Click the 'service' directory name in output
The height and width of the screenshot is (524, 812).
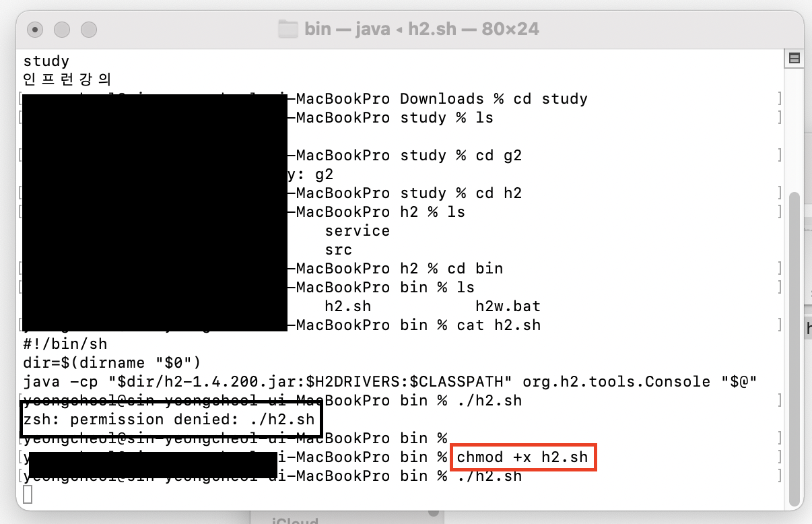(x=358, y=231)
